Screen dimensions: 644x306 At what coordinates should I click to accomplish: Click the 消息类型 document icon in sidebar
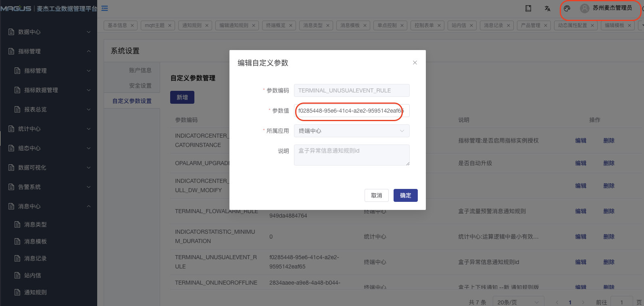(17, 224)
